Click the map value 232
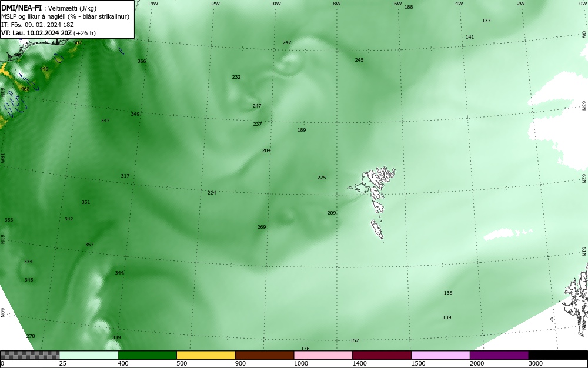588x368 pixels. pyautogui.click(x=236, y=77)
